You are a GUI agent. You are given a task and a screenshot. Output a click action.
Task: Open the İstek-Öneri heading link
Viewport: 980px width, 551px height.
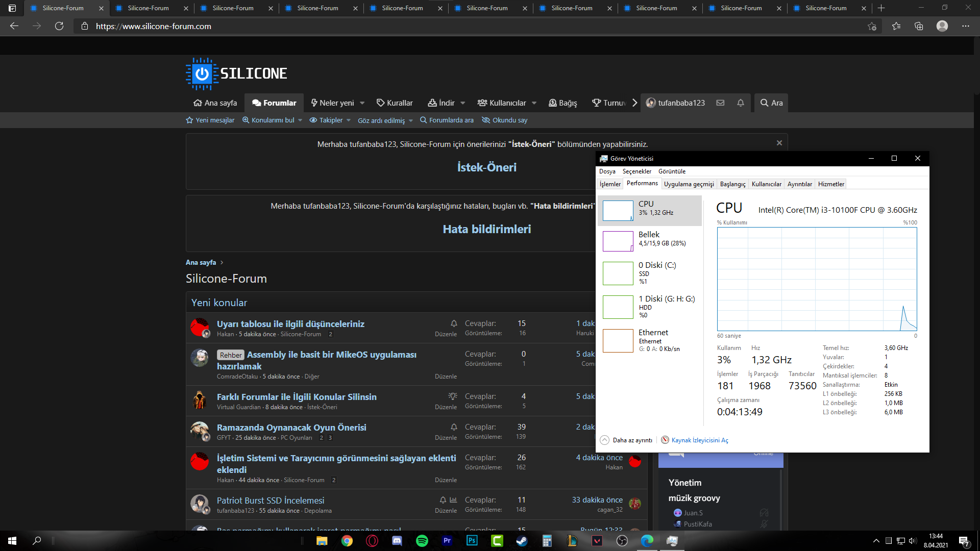(x=487, y=167)
